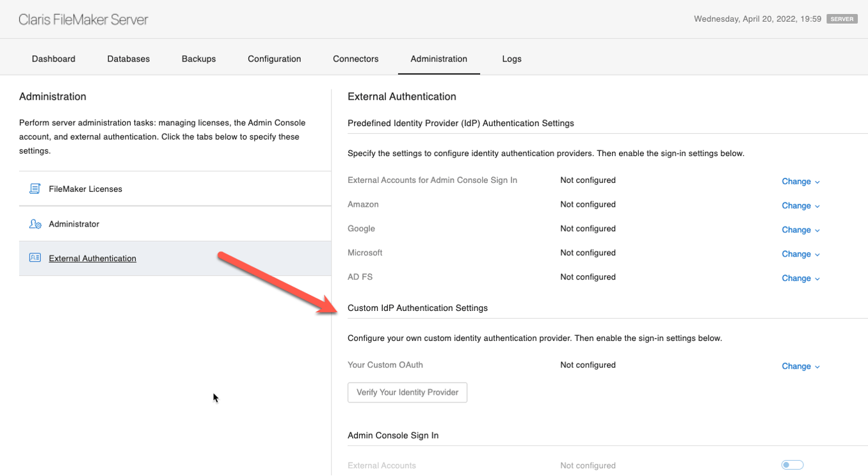Image resolution: width=868 pixels, height=476 pixels.
Task: Open the Databases tab
Action: click(x=129, y=59)
